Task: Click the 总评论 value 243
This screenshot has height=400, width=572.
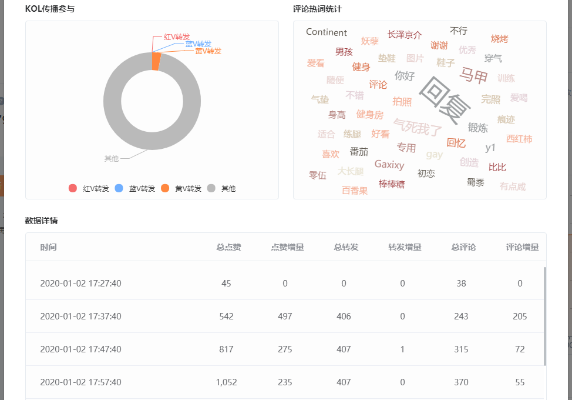Action: pyautogui.click(x=461, y=316)
